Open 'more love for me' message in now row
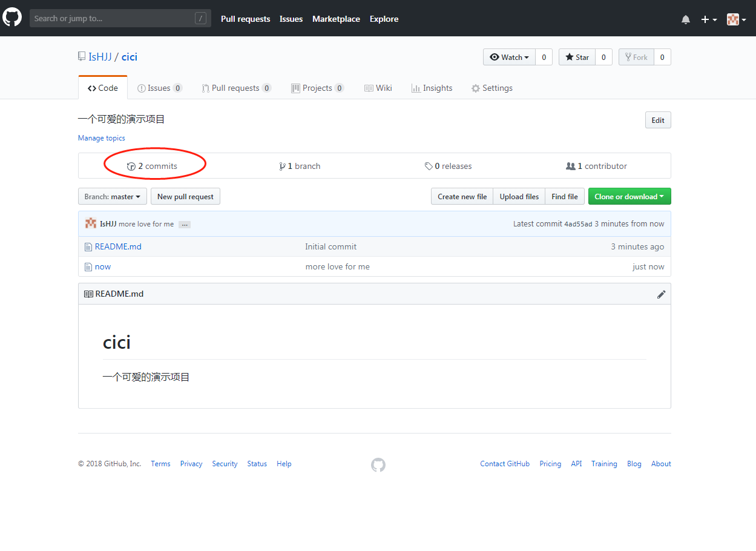756x551 pixels. (x=338, y=266)
